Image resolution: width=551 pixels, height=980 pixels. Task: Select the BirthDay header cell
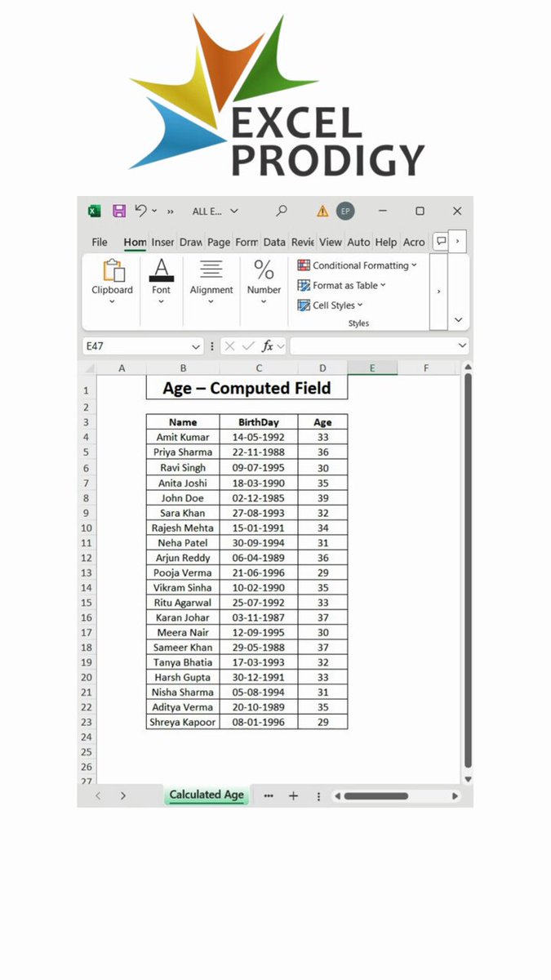259,422
